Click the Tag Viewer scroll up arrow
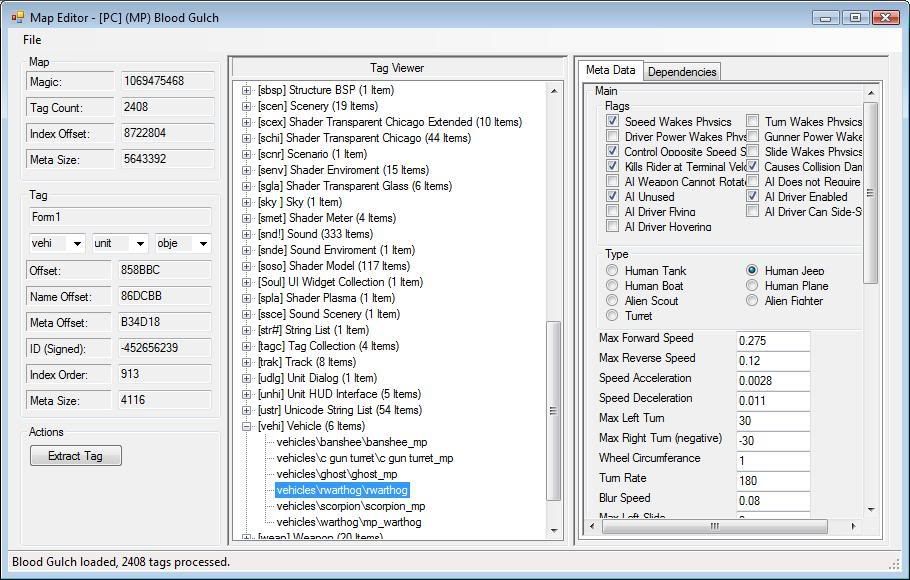 tap(554, 91)
